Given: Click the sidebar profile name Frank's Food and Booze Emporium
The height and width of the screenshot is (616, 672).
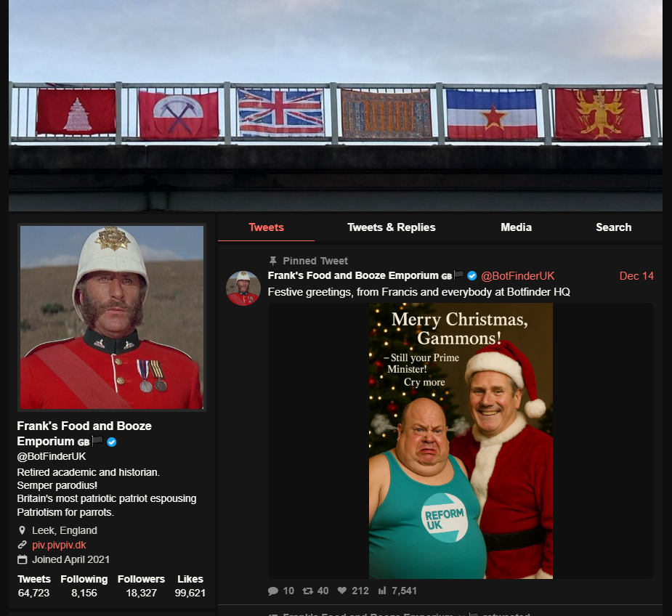Looking at the screenshot, I should (84, 434).
